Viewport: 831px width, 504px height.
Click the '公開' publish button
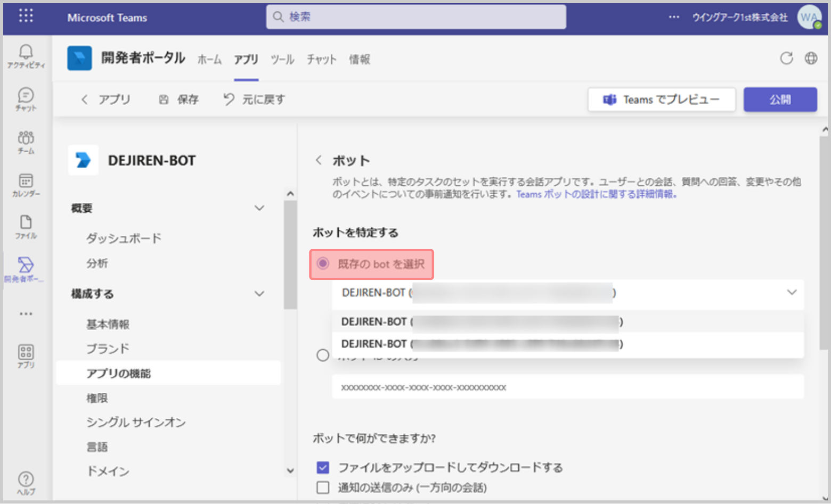[780, 100]
